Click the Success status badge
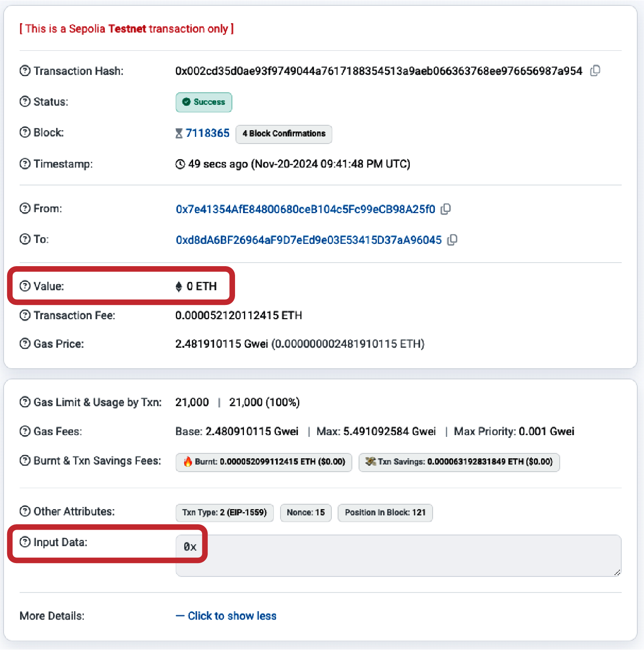This screenshot has height=650, width=644. point(204,102)
